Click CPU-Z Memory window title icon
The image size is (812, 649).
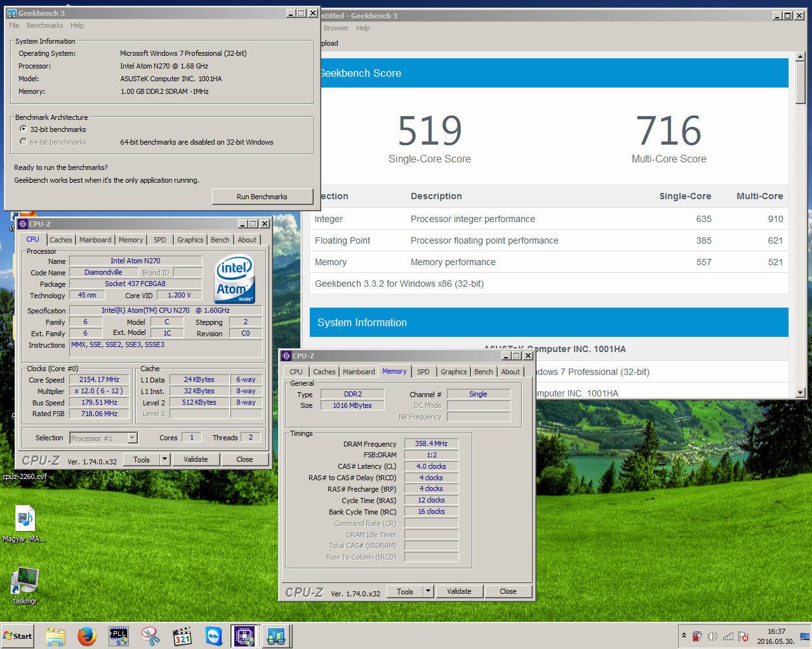click(x=286, y=356)
